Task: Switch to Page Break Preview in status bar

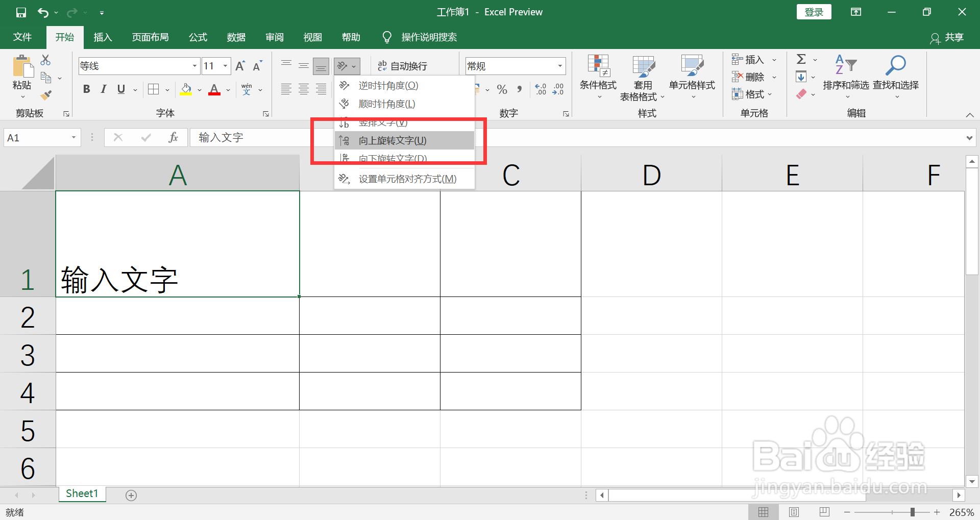Action: point(824,512)
